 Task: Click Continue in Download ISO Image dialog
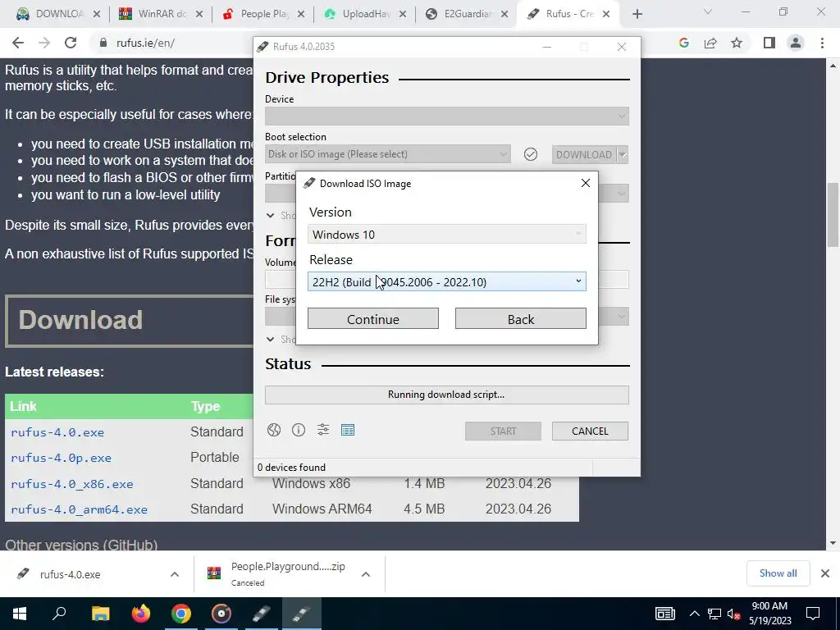(x=373, y=319)
